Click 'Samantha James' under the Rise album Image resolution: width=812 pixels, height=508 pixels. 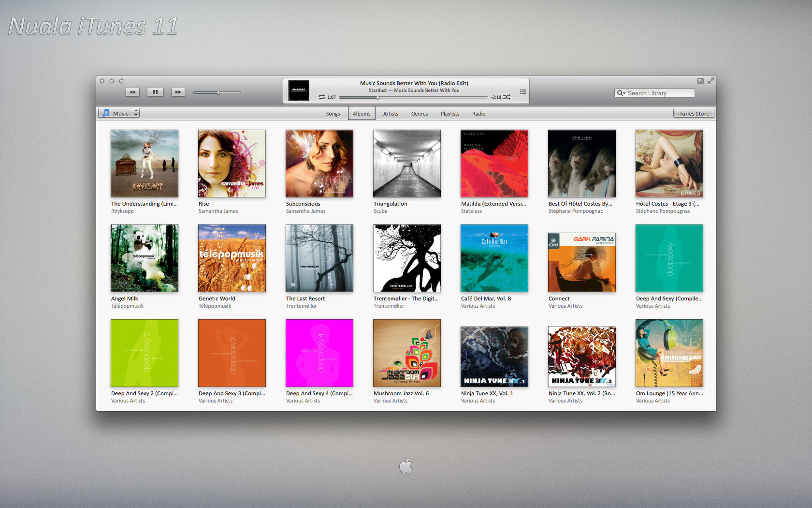[218, 211]
